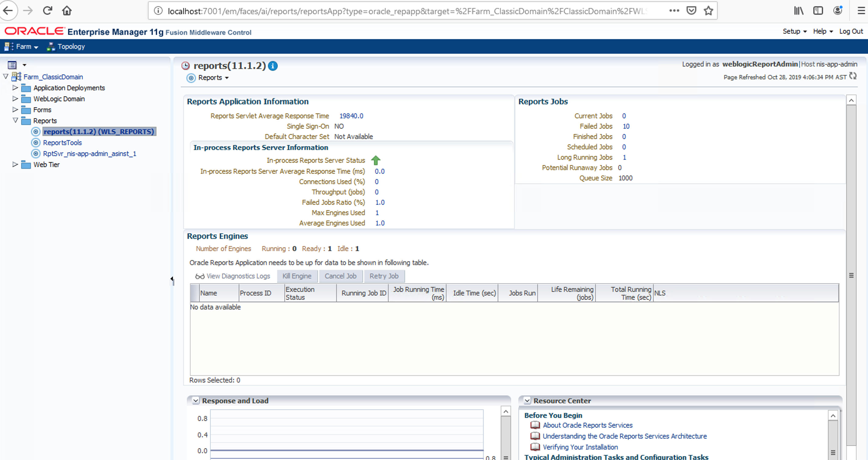Click the page refresh icon
Viewport: 868px width, 460px height.
point(852,76)
